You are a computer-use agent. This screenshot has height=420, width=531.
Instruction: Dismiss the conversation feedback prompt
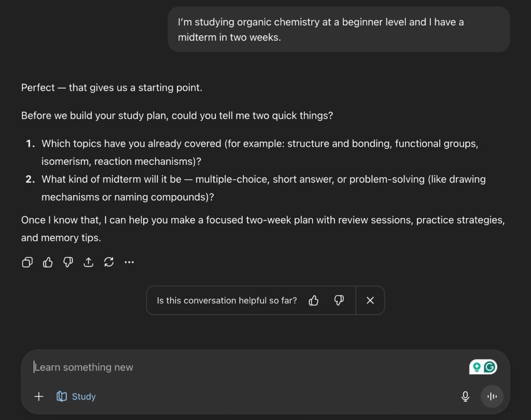tap(370, 301)
